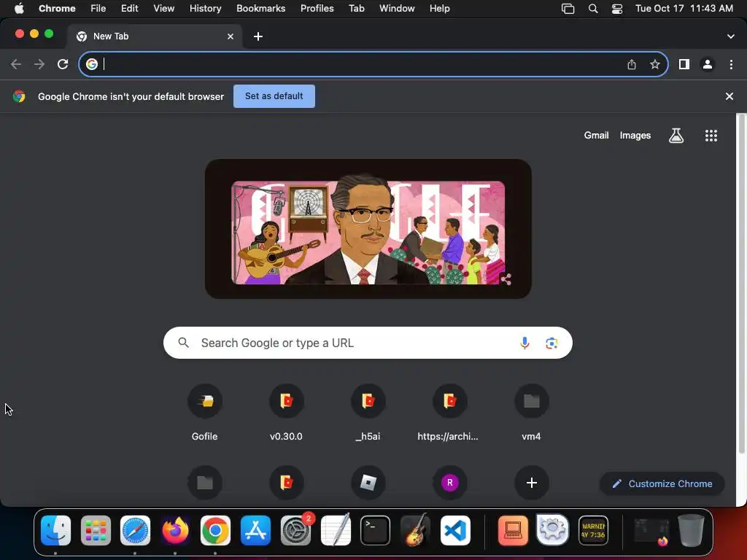
Task: Bookmark this tab with the star icon
Action: 655,64
